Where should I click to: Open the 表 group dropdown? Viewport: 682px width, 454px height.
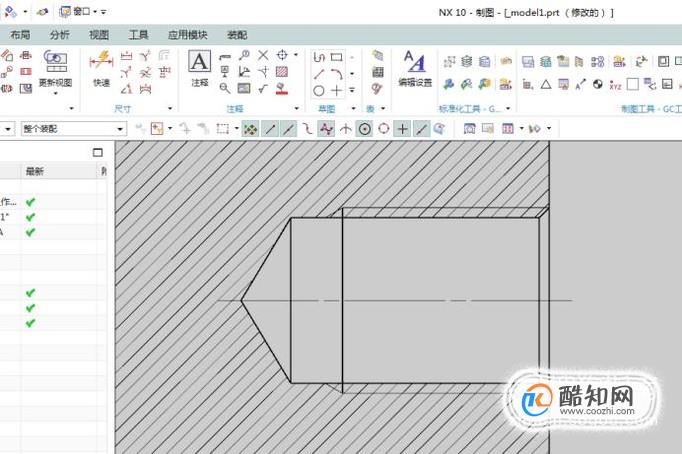click(383, 108)
